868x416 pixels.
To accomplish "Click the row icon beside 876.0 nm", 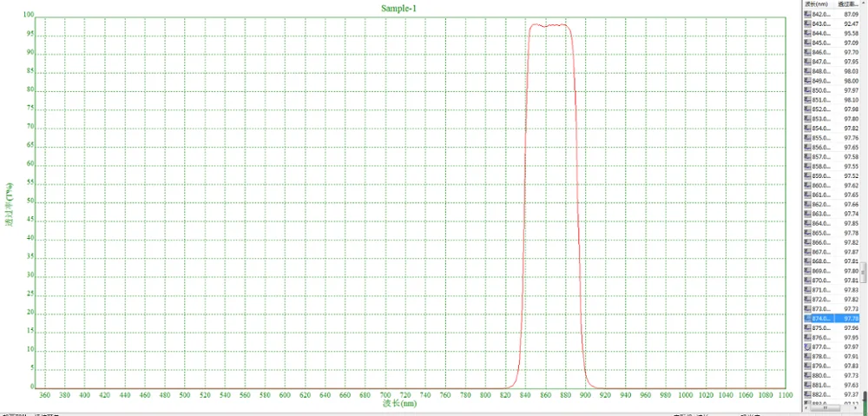I will pos(807,337).
